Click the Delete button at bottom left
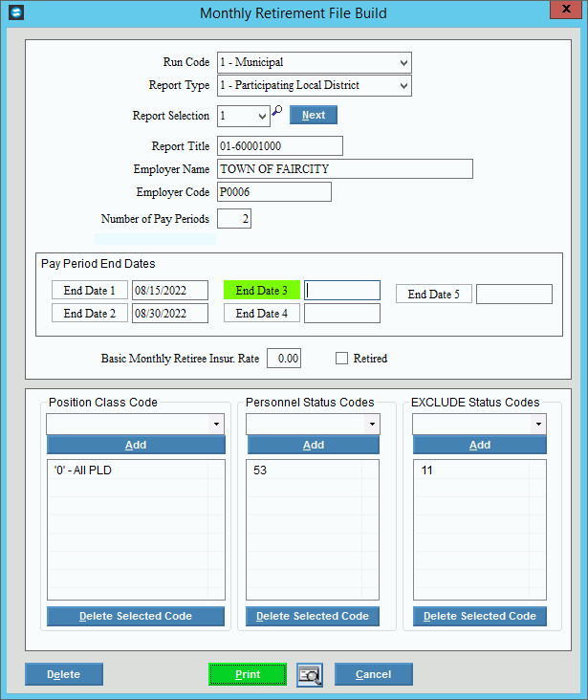The width and height of the screenshot is (588, 700). point(63,674)
